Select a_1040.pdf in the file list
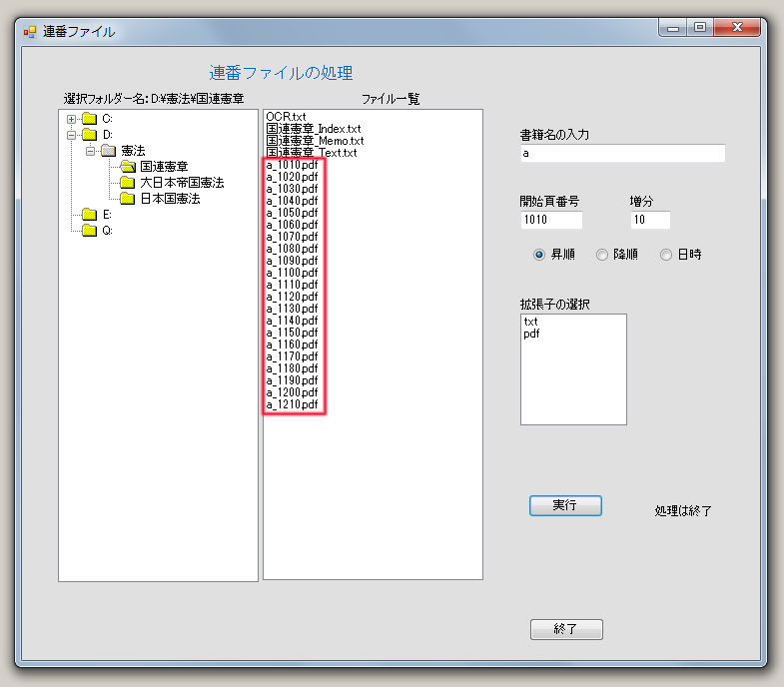The image size is (784, 687). pos(292,201)
